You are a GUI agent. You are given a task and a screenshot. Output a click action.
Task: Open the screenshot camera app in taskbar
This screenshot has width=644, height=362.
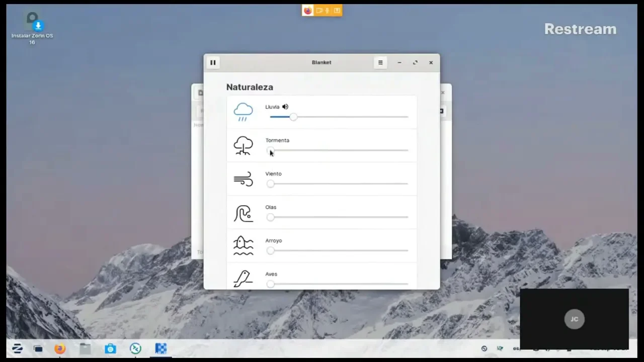click(x=110, y=348)
